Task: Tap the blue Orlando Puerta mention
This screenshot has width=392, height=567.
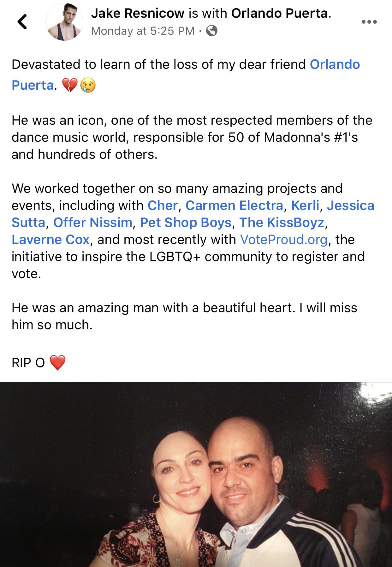Action: (x=335, y=64)
